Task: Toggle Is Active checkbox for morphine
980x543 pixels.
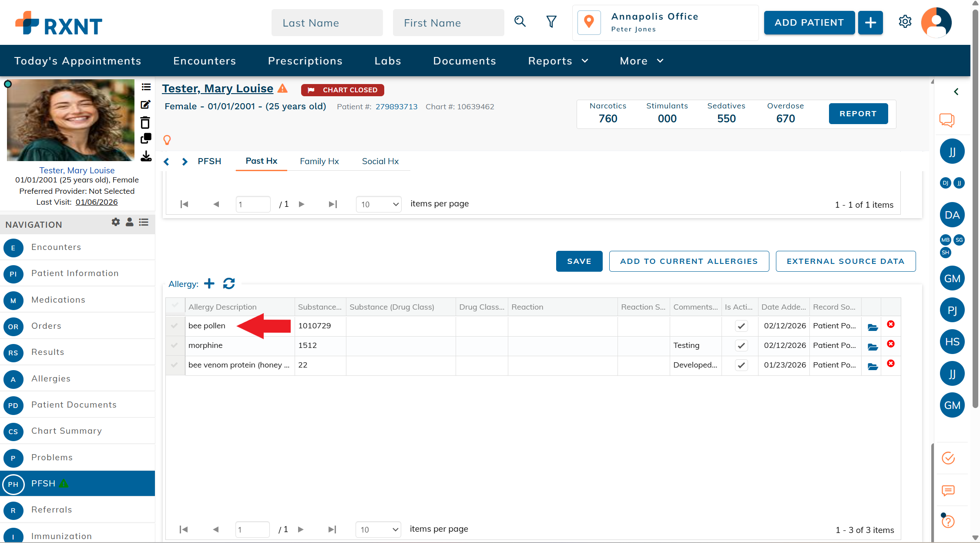Action: (741, 345)
